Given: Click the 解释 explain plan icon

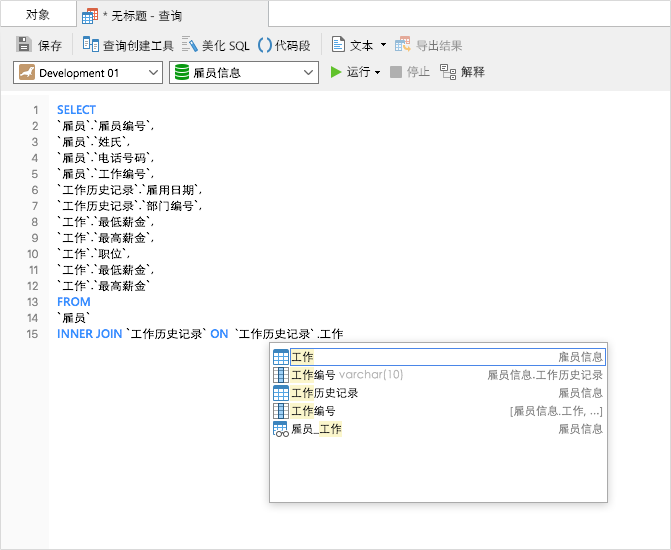Looking at the screenshot, I should tap(448, 72).
